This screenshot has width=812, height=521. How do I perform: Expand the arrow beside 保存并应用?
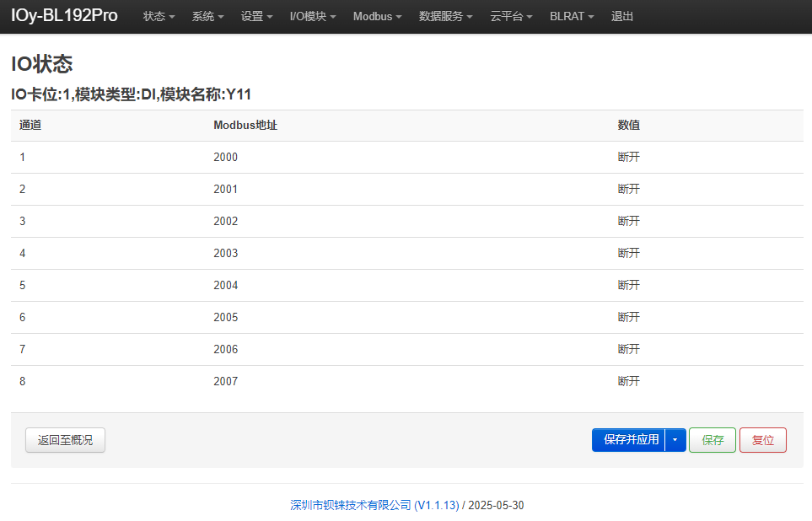pyautogui.click(x=675, y=440)
